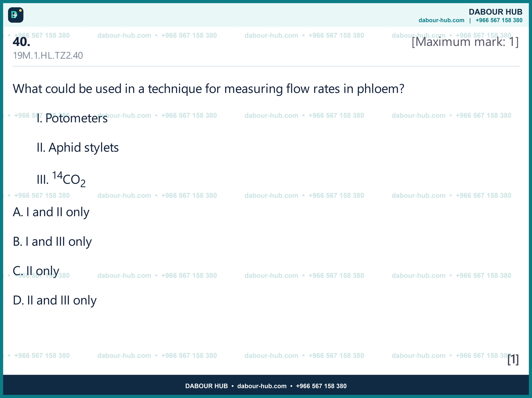Image resolution: width=532 pixels, height=398 pixels.
Task: Click header phone number +966 567 158 380
Action: (499, 20)
